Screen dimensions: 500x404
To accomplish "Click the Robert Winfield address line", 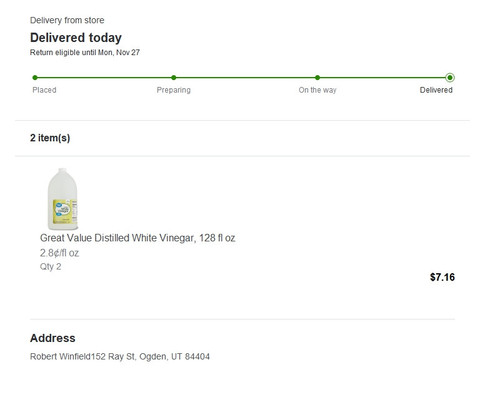I will point(120,357).
